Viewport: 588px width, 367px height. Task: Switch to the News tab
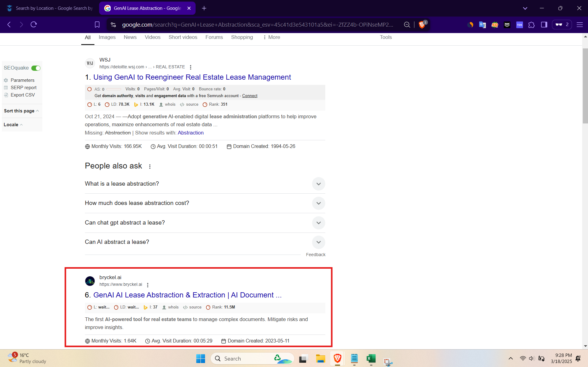(130, 37)
